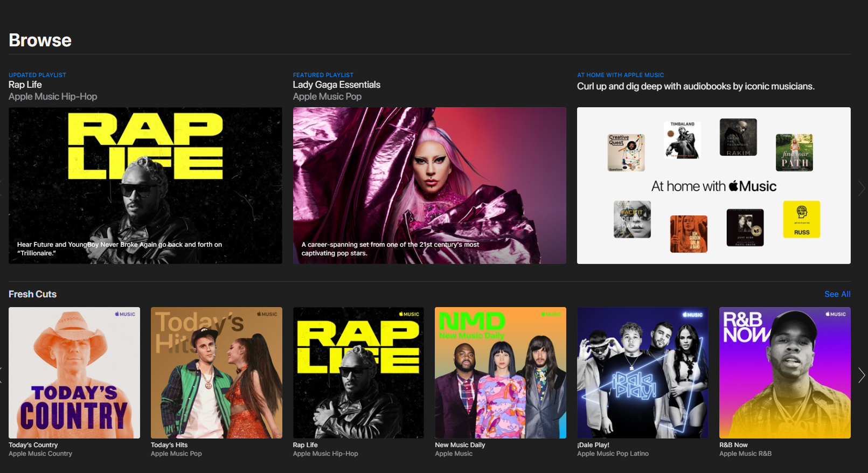868x473 pixels.
Task: Open Today's Hits playlist cover
Action: pos(217,373)
